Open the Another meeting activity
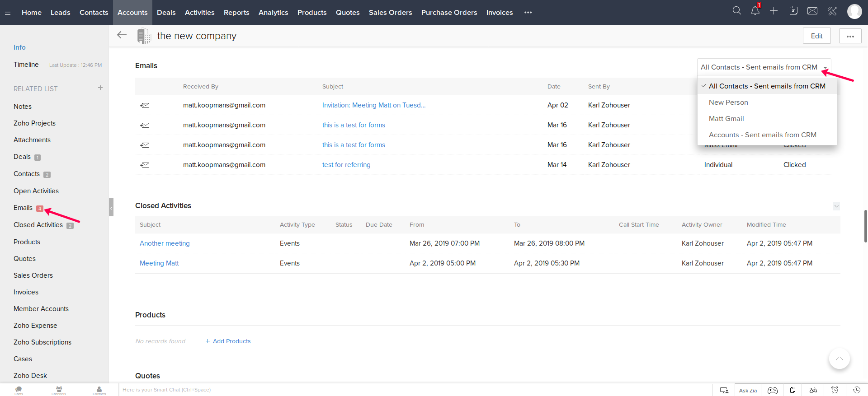Screen dimensions: 868x396 165,243
